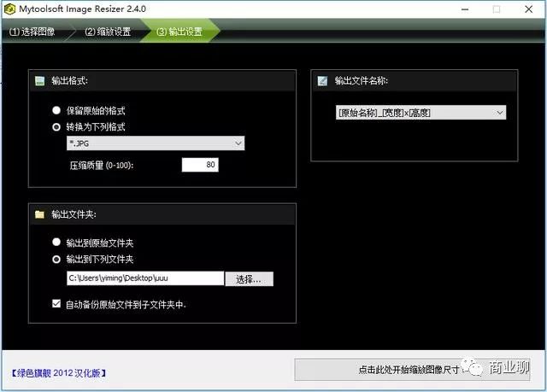This screenshot has width=547, height=392.
Task: Click the 压缩质量 value field showing 80
Action: pyautogui.click(x=200, y=165)
